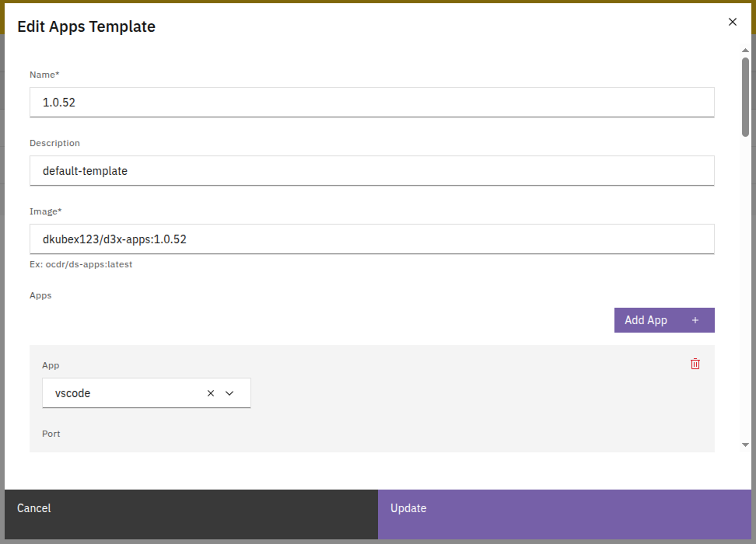756x544 pixels.
Task: Select the Image field with dkubex123/d3x-apps:1.0.52
Action: pyautogui.click(x=372, y=239)
